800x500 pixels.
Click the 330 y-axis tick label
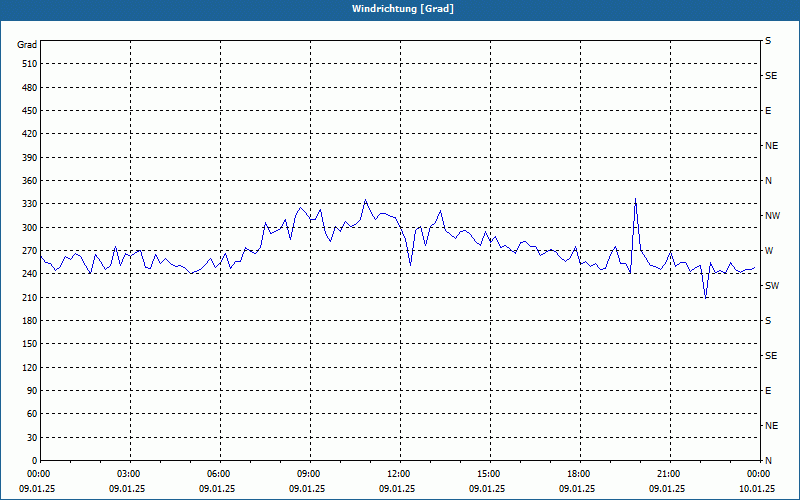click(x=30, y=204)
